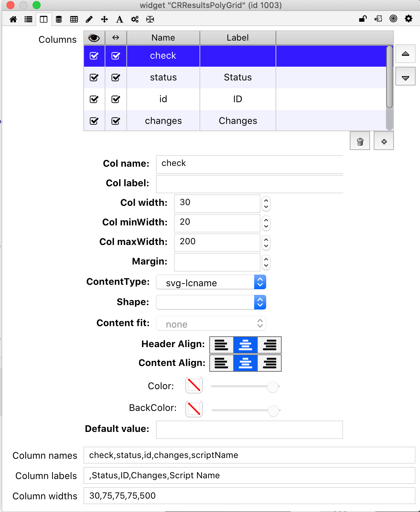This screenshot has height=512, width=420.
Task: Open the Shape dropdown
Action: click(x=211, y=302)
